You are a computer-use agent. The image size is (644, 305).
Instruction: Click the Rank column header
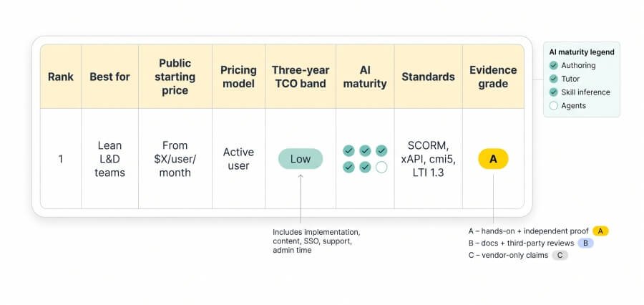tap(61, 77)
